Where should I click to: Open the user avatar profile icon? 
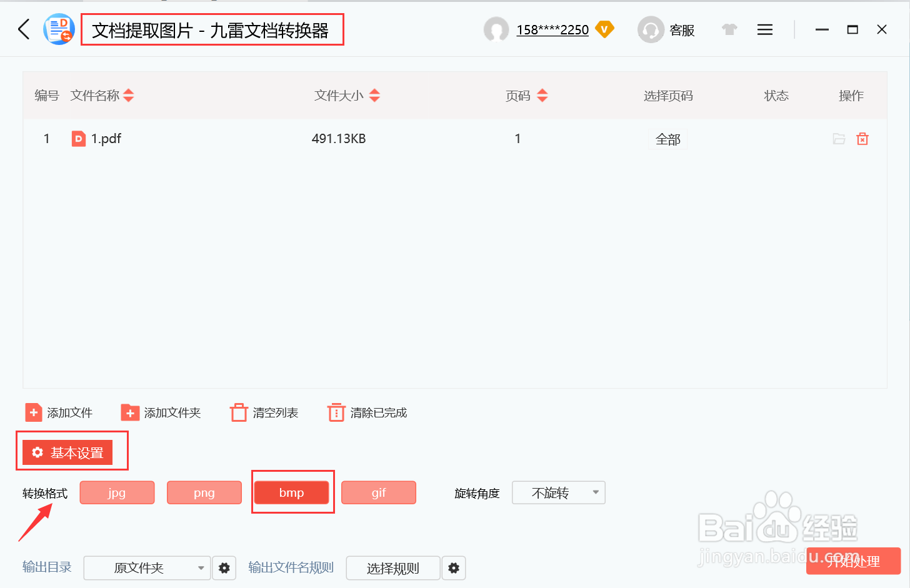point(496,29)
